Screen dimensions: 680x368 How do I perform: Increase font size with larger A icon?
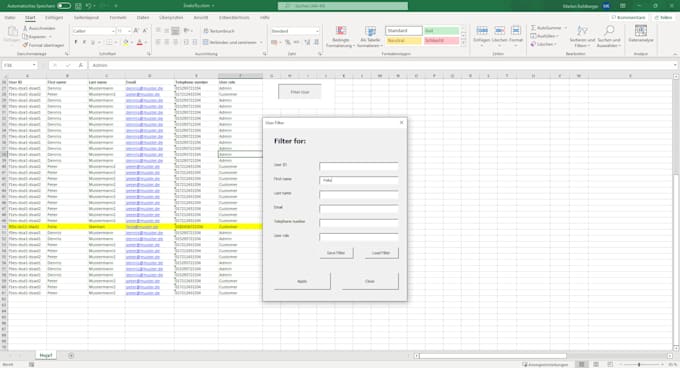point(136,31)
